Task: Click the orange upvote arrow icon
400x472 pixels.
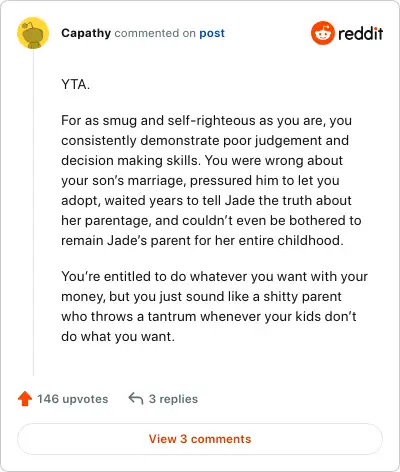Action: point(25,399)
